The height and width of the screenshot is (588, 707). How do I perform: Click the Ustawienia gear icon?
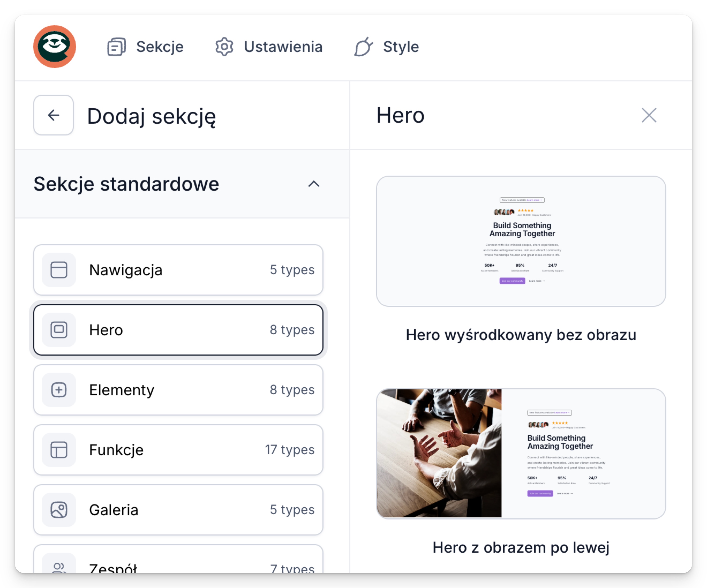point(224,46)
